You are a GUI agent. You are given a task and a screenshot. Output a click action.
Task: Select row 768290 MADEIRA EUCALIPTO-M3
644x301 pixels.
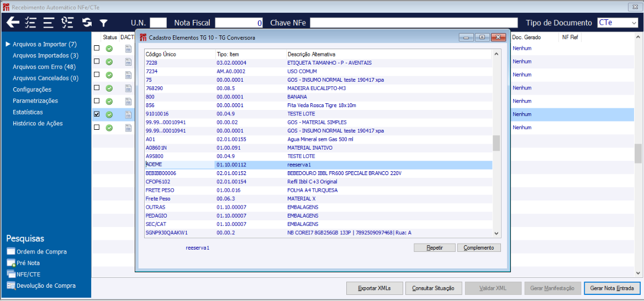coord(319,88)
